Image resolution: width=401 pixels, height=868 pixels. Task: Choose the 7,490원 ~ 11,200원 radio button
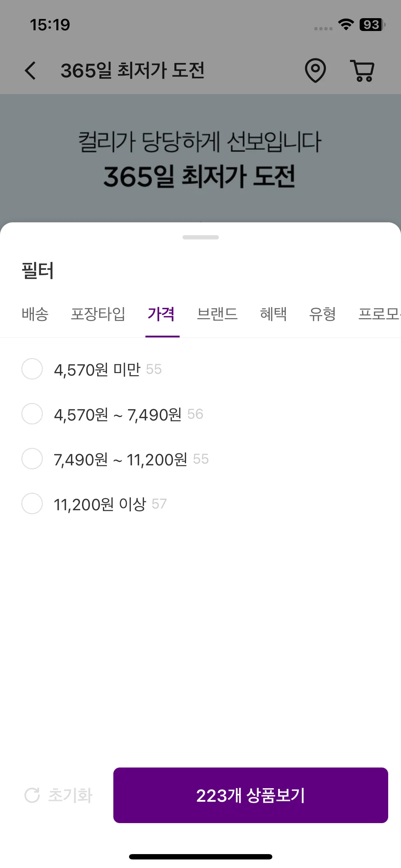[32, 459]
